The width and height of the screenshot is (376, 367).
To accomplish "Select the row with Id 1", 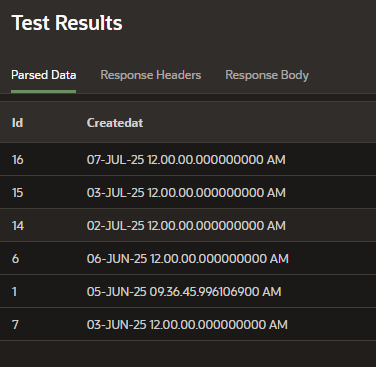I will (x=188, y=291).
